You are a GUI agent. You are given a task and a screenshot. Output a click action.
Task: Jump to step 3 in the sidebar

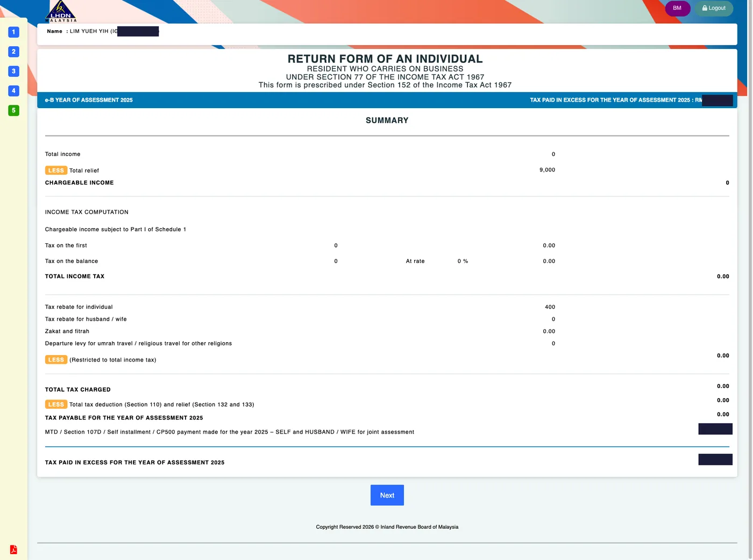pos(14,71)
